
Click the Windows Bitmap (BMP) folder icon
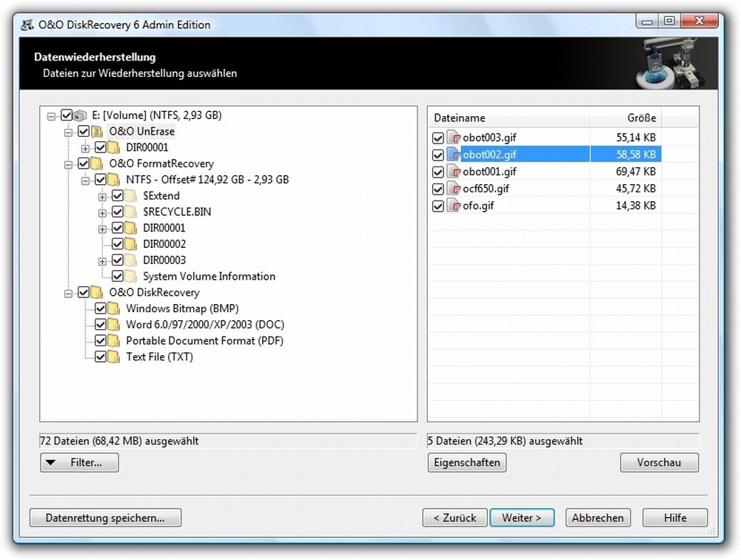pyautogui.click(x=114, y=308)
